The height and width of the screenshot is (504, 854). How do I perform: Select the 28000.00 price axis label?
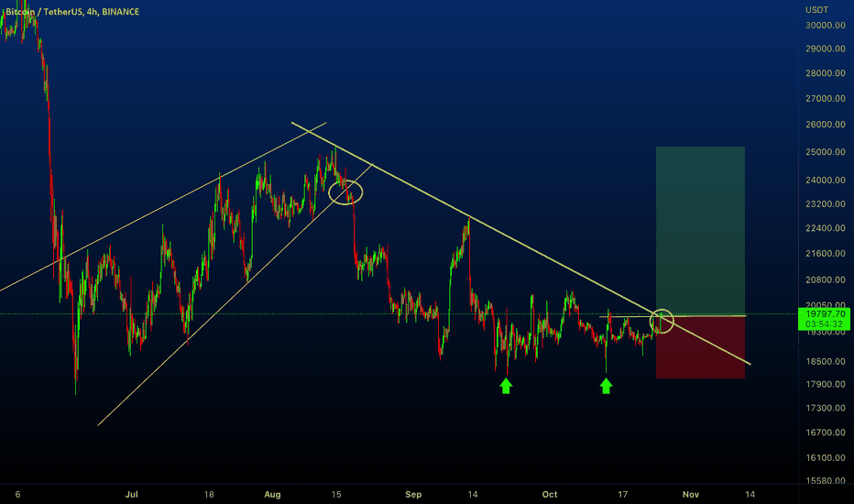click(825, 73)
